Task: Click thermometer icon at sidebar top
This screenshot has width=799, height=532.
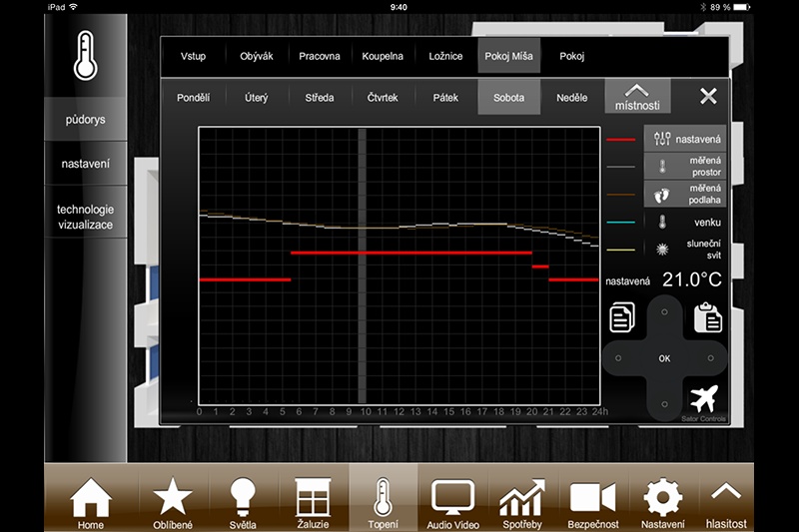Action: pos(86,56)
